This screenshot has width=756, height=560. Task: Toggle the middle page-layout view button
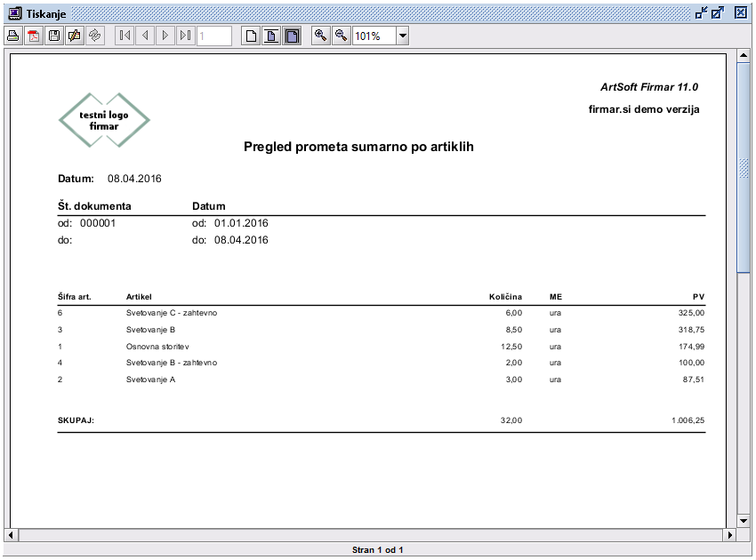click(271, 36)
